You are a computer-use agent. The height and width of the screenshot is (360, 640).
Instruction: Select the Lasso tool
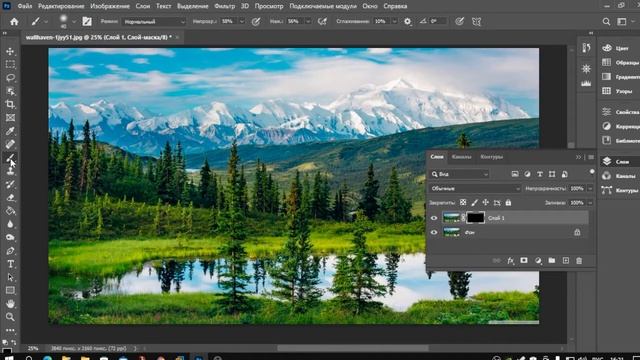10,78
